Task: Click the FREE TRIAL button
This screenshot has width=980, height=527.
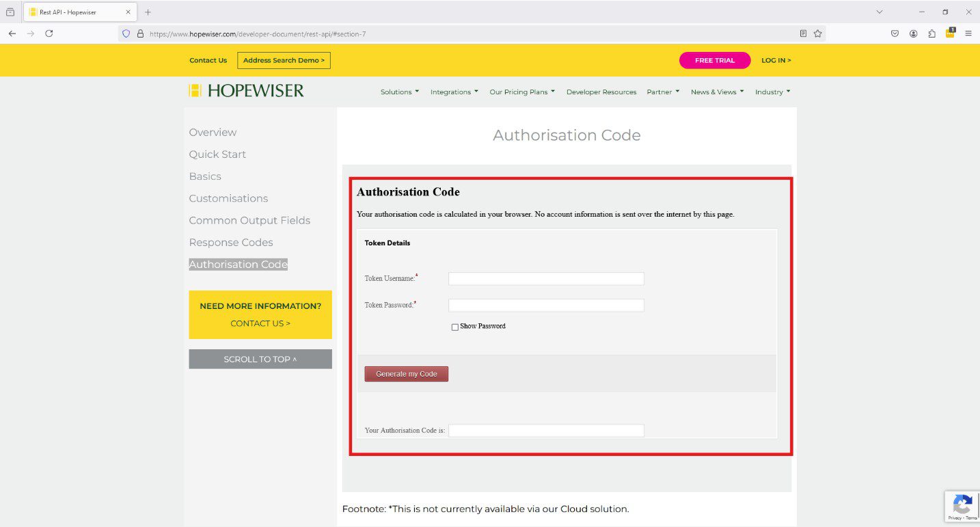Action: click(x=715, y=60)
